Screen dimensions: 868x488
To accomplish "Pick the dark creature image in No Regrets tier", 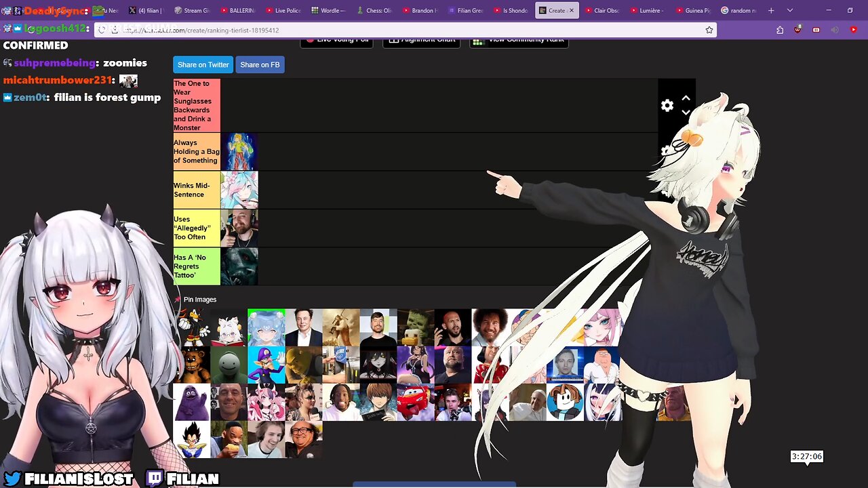I will (x=239, y=266).
